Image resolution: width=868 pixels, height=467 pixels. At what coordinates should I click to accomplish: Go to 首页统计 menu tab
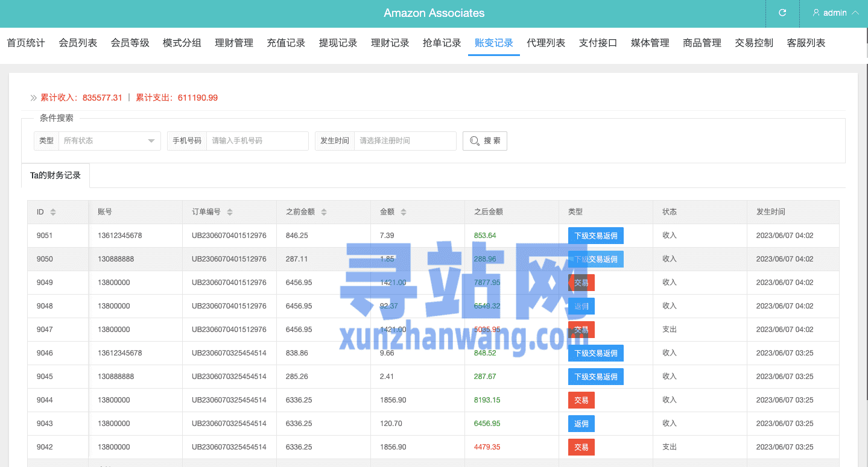tap(26, 43)
